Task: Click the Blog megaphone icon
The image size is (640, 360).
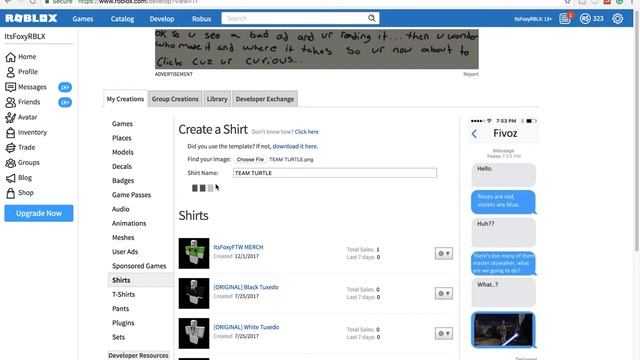Action: (x=11, y=178)
